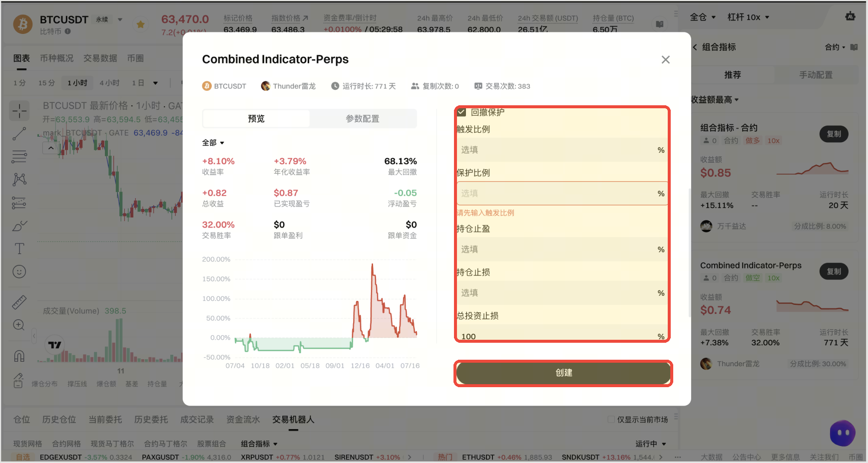Open the 手动配置 tab

pos(816,75)
